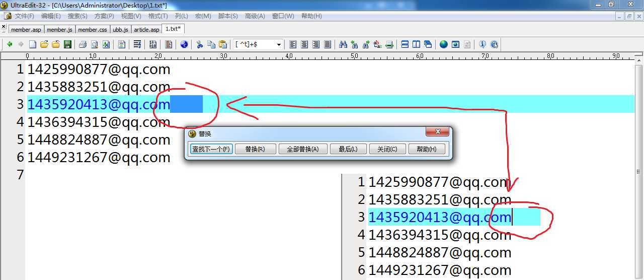Switch to member.js tab

[x=59, y=30]
